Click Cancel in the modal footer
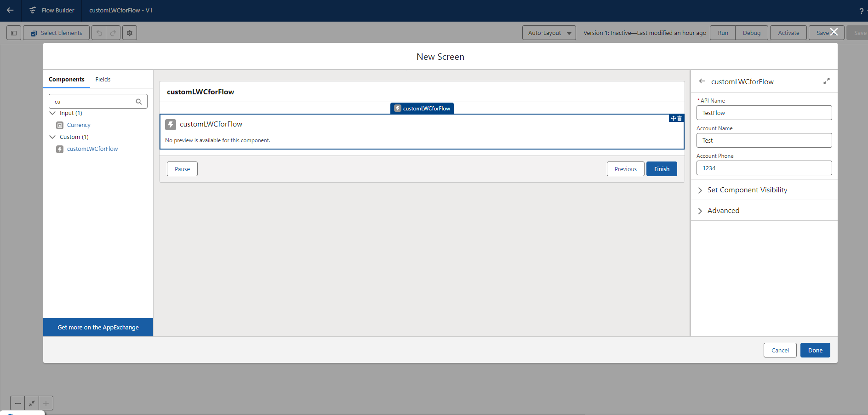The height and width of the screenshot is (415, 868). tap(780, 350)
